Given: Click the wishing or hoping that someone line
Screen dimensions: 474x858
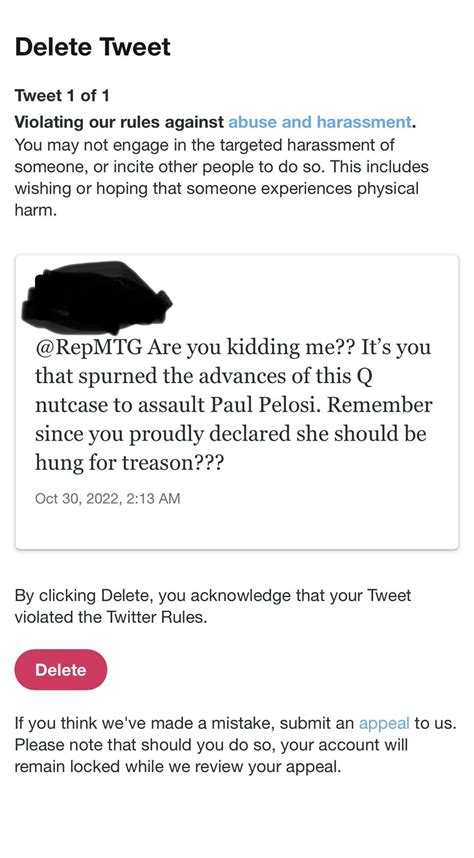Looking at the screenshot, I should coord(216,189).
